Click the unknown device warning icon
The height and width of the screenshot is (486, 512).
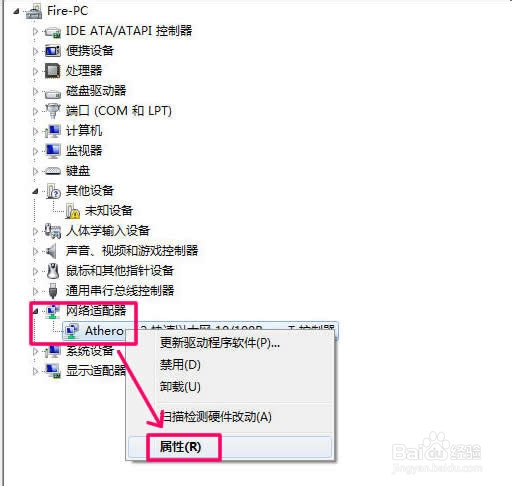point(72,211)
